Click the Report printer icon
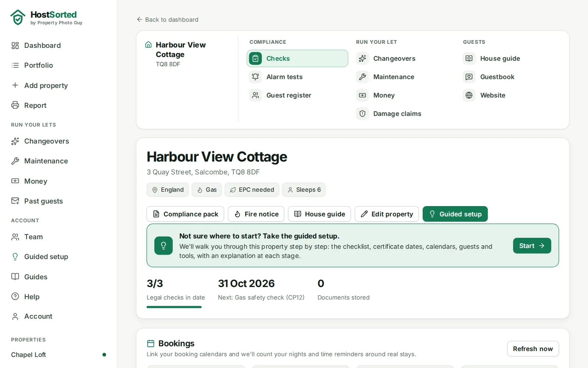The image size is (588, 368). (x=15, y=105)
